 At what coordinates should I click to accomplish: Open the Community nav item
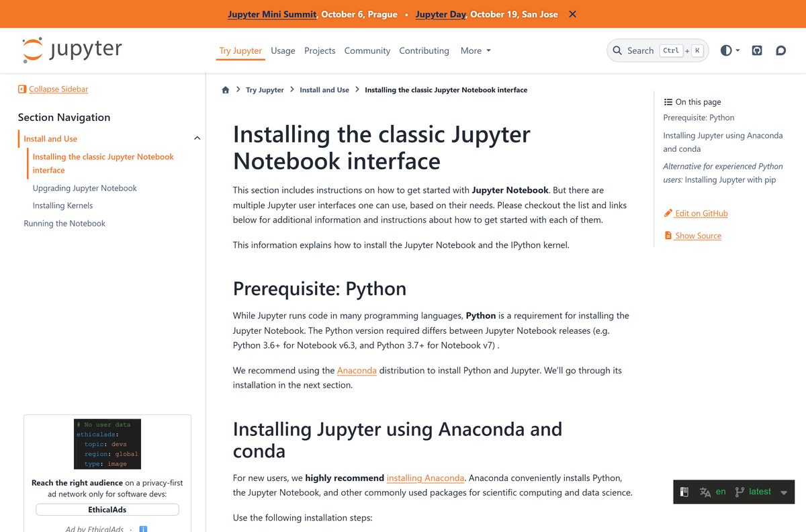367,50
